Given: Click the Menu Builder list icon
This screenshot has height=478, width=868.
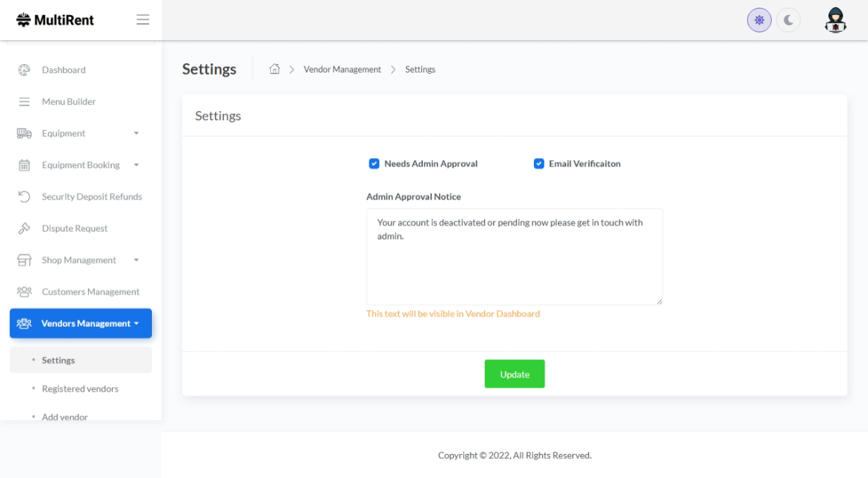Looking at the screenshot, I should tap(24, 102).
